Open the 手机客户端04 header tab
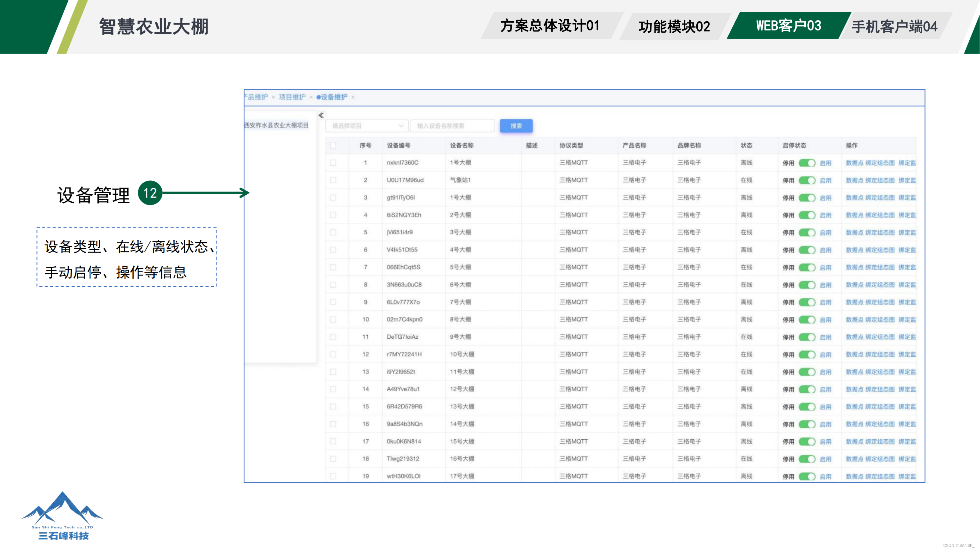 tap(894, 26)
